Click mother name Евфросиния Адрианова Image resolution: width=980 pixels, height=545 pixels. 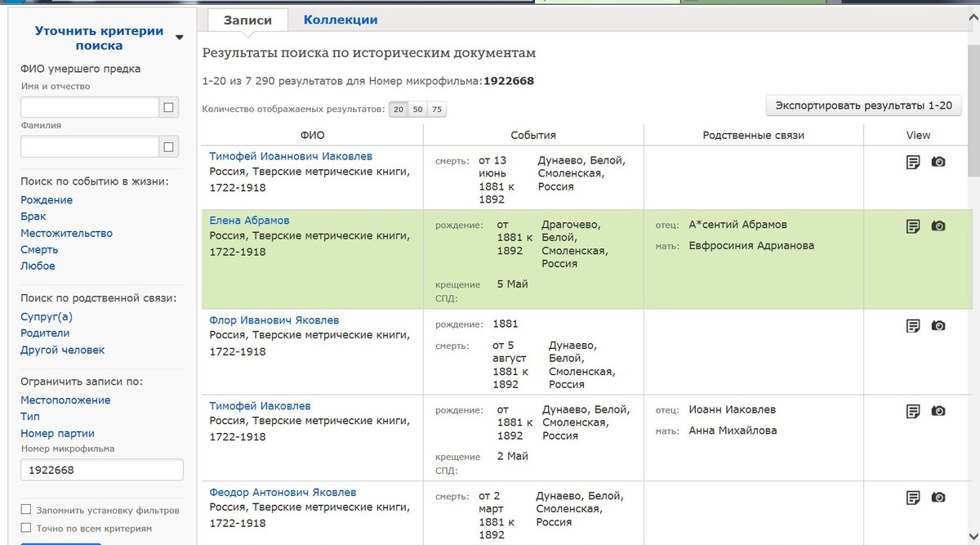click(751, 245)
